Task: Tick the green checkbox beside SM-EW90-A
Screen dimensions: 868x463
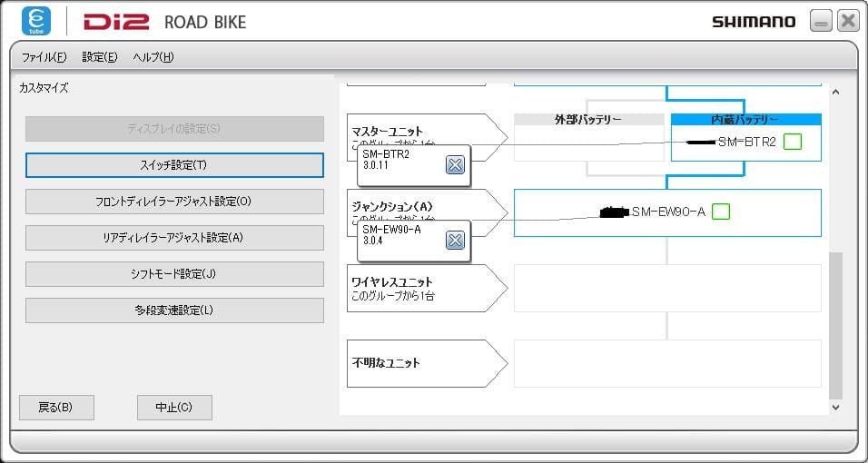Action: pos(721,212)
